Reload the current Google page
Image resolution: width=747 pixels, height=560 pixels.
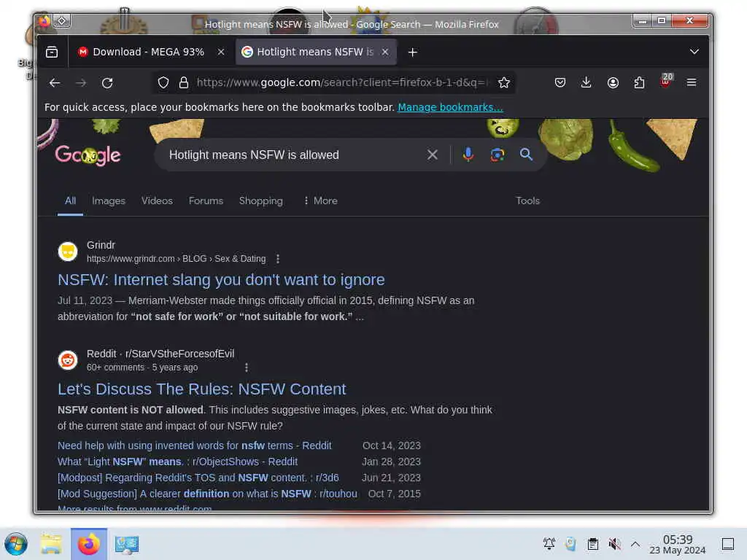pyautogui.click(x=107, y=83)
